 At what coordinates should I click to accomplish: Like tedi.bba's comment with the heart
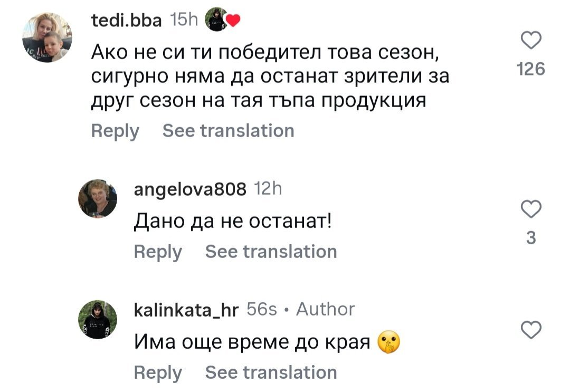pyautogui.click(x=531, y=41)
